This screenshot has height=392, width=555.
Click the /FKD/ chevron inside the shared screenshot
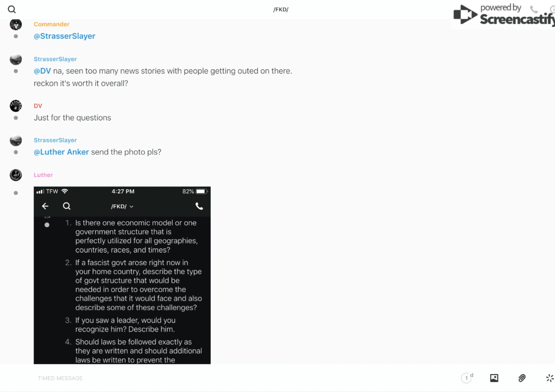pos(131,207)
